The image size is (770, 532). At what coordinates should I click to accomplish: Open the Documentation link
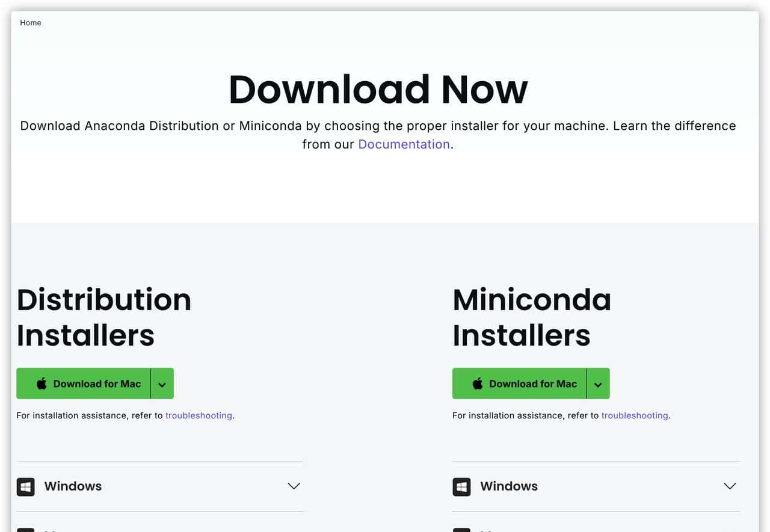[x=404, y=144]
